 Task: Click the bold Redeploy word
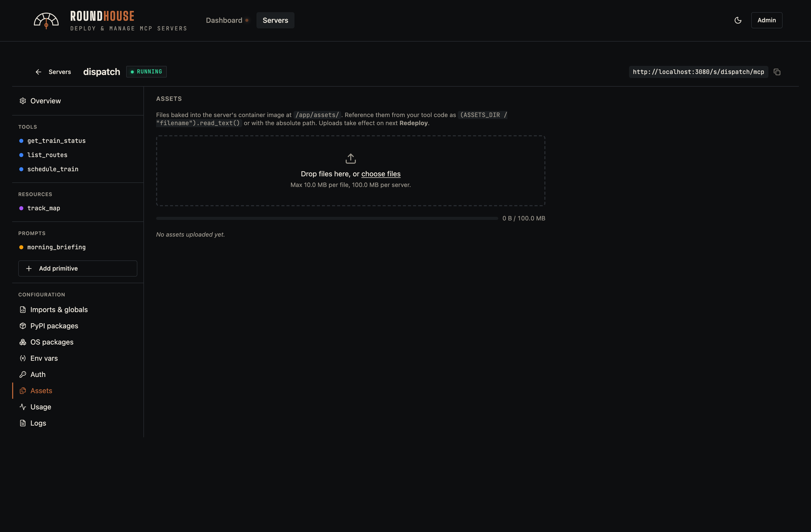413,123
